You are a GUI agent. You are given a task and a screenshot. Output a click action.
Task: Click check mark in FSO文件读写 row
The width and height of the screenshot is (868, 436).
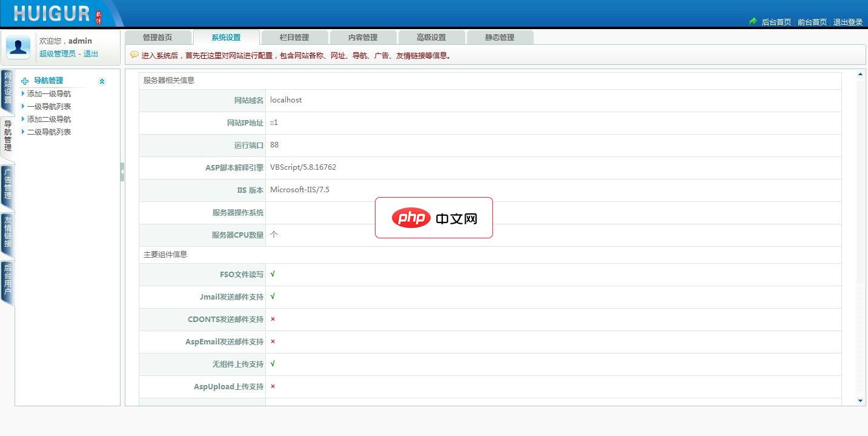(x=273, y=274)
